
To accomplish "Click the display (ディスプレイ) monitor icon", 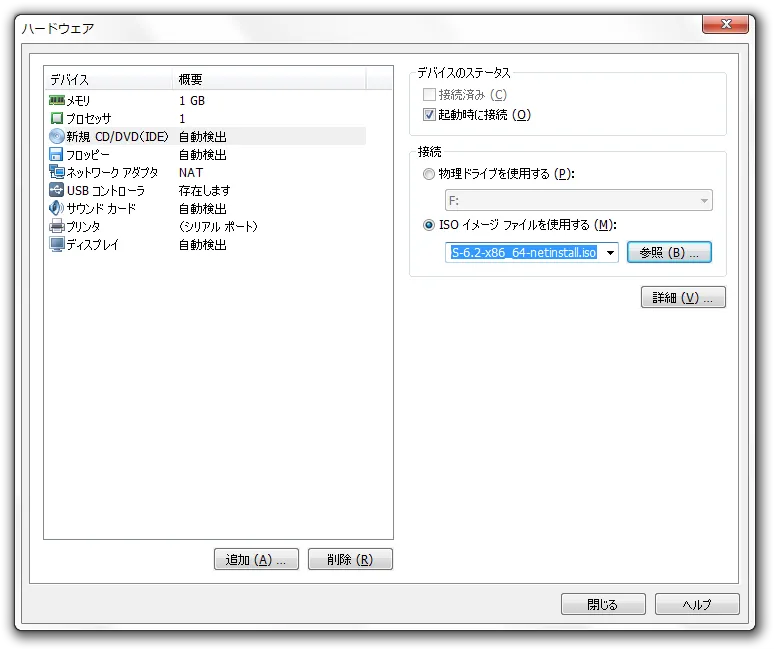I will pyautogui.click(x=57, y=244).
